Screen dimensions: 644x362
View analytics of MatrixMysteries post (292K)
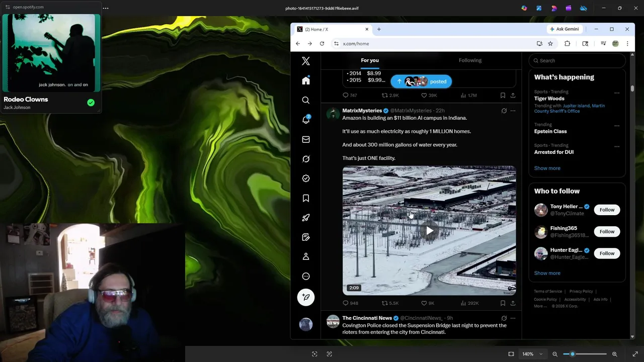pyautogui.click(x=469, y=303)
